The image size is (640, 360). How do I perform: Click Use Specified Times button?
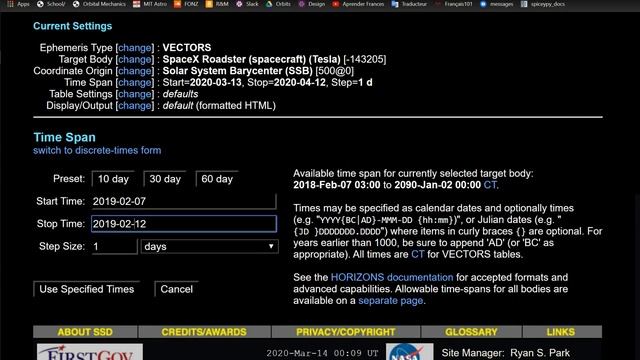87,289
